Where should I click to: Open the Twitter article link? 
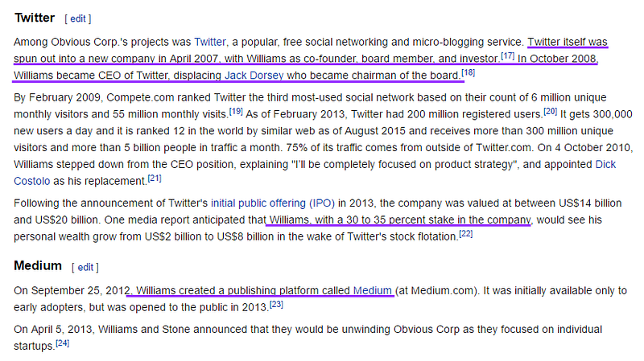(x=210, y=42)
